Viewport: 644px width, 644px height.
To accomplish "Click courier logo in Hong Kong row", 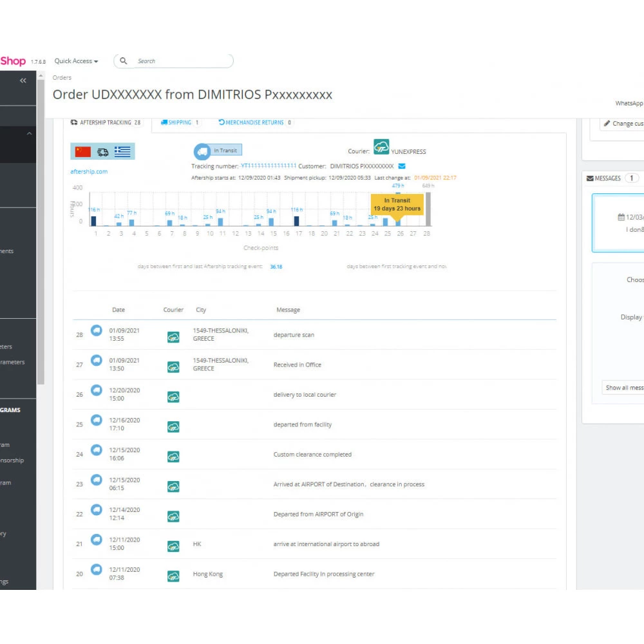I will pyautogui.click(x=173, y=576).
